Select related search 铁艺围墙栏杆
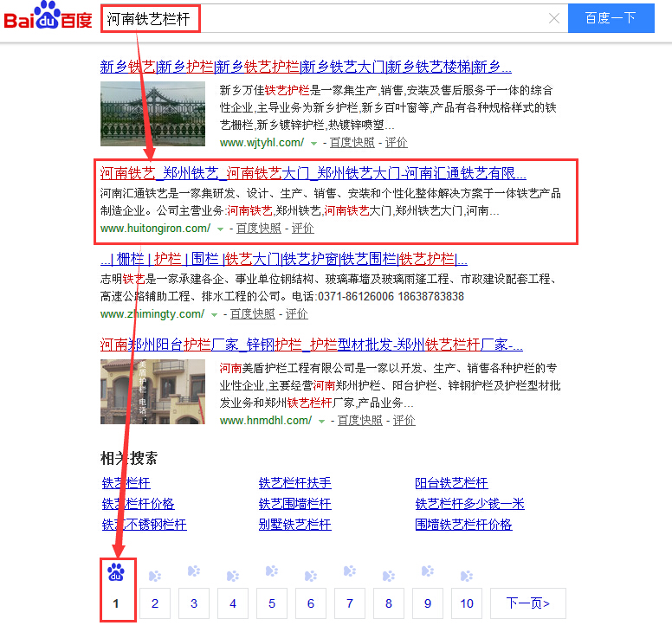 click(x=294, y=504)
